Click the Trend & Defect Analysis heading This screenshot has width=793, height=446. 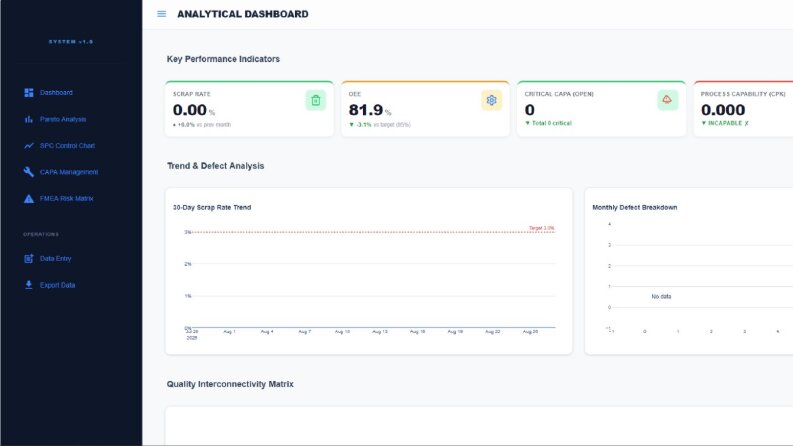pyautogui.click(x=215, y=166)
